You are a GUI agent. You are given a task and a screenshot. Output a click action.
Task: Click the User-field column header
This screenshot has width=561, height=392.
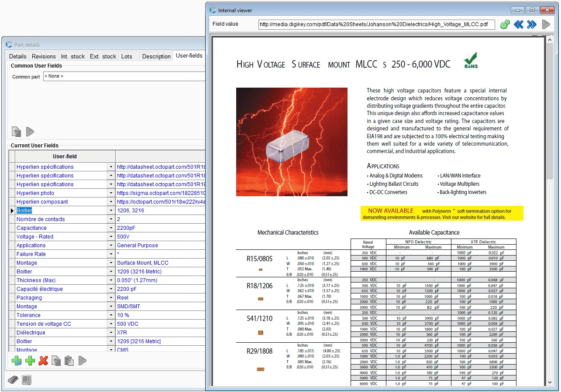65,157
